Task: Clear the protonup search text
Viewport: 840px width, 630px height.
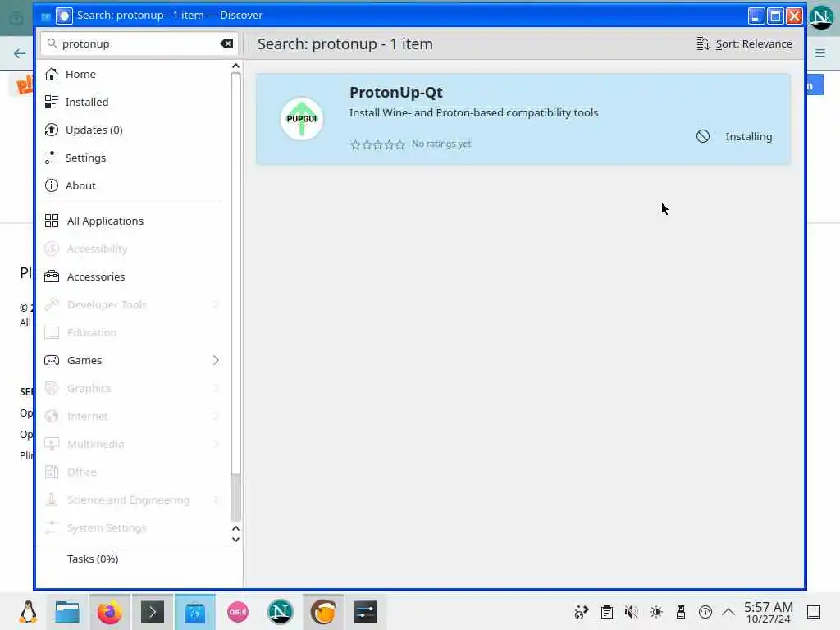Action: click(226, 43)
